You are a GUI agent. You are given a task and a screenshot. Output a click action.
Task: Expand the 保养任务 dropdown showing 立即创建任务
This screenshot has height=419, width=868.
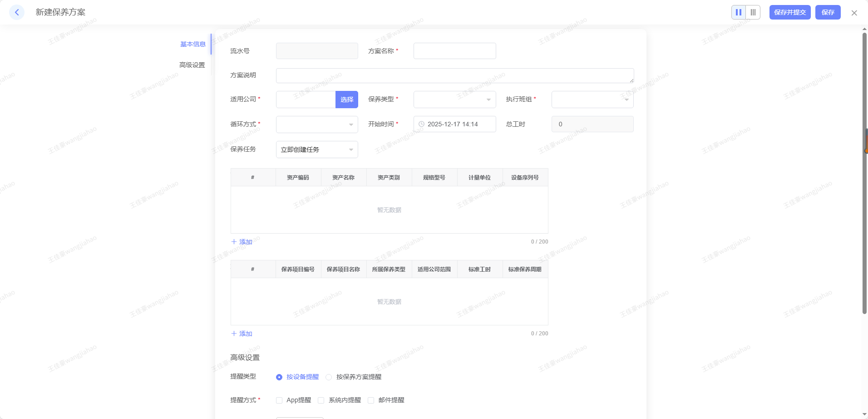tap(316, 150)
